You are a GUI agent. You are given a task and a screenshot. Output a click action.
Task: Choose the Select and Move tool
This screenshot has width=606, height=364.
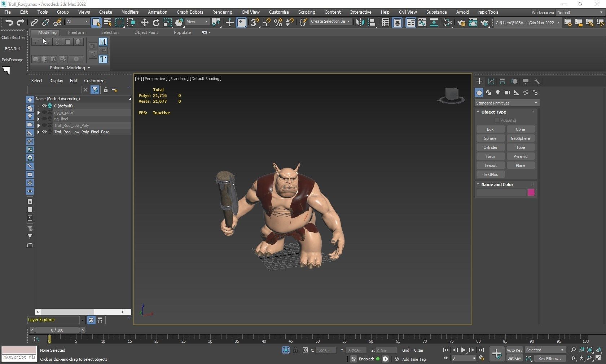point(144,22)
